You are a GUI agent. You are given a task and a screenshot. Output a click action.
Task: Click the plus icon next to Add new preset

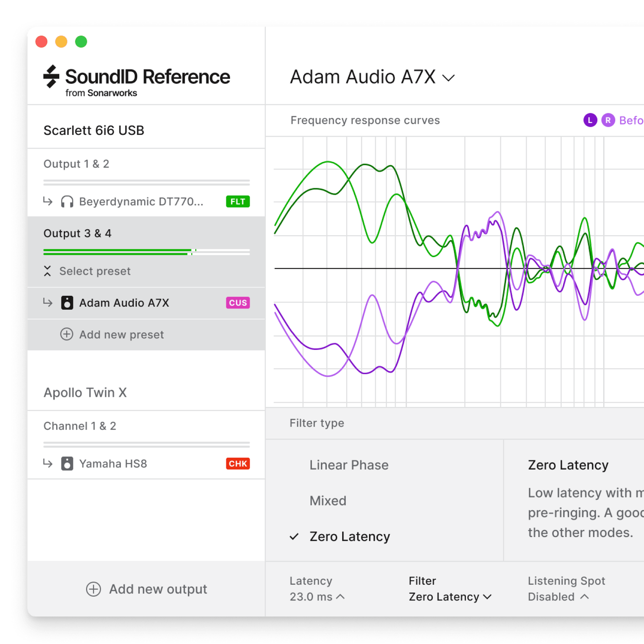coord(67,334)
